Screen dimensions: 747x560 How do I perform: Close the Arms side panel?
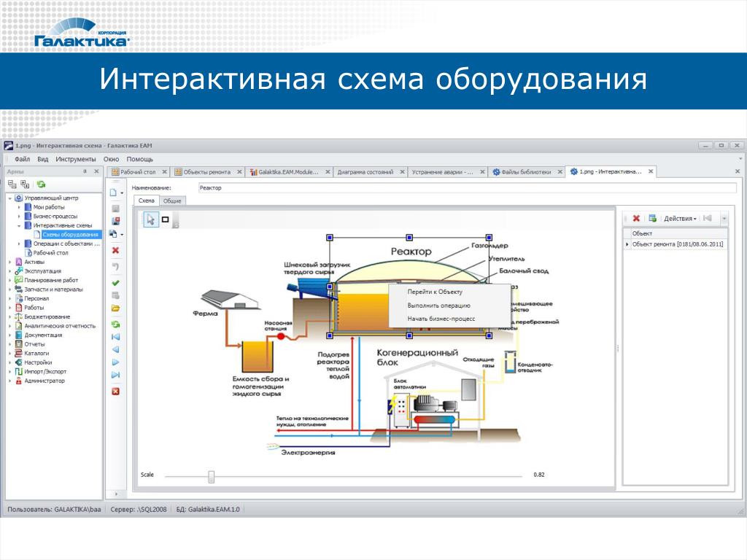(x=96, y=171)
